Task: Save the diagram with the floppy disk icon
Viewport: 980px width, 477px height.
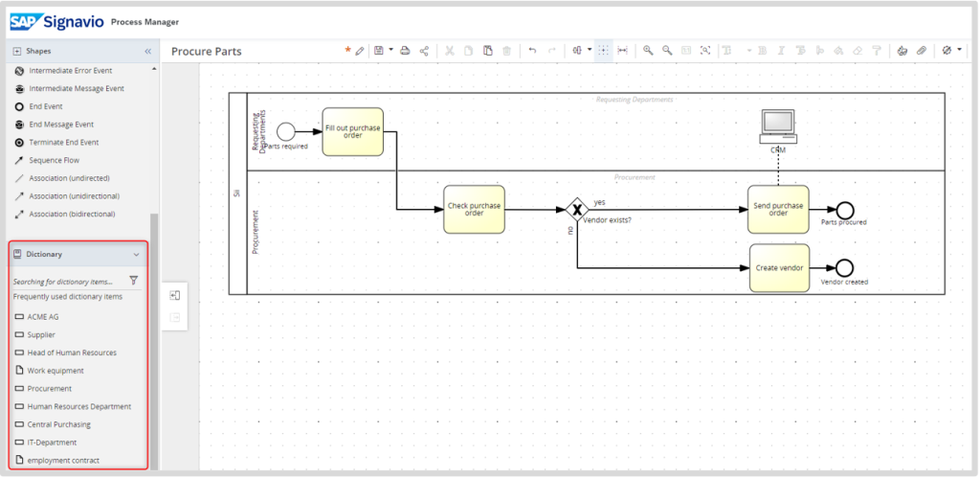Action: (x=379, y=51)
